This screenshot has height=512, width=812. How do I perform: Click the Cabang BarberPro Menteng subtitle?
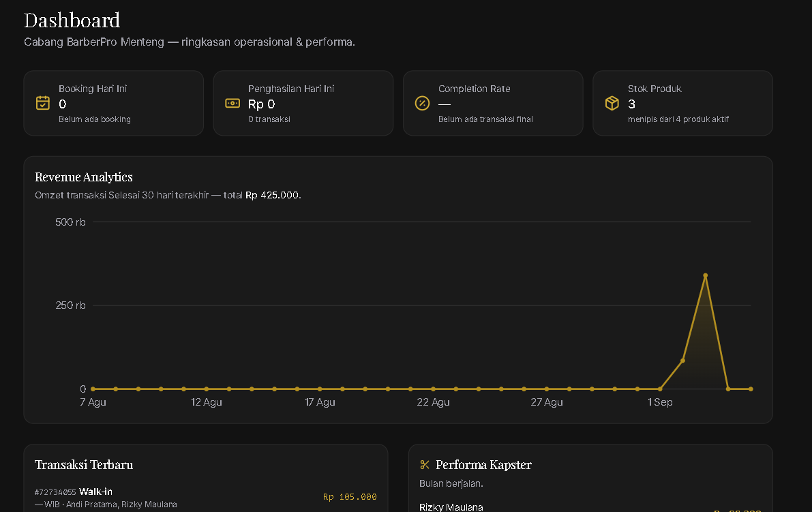[x=190, y=42]
